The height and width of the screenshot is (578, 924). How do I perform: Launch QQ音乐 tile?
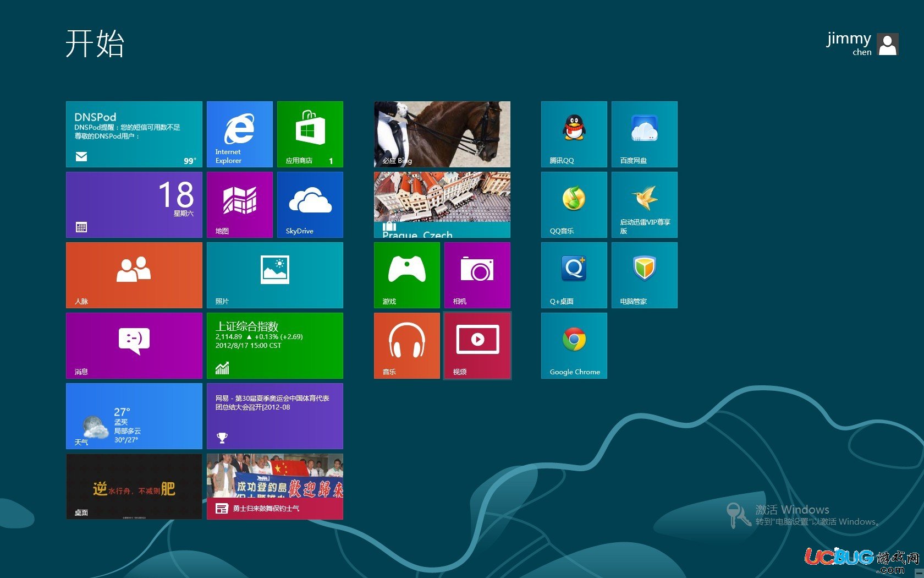click(x=574, y=205)
